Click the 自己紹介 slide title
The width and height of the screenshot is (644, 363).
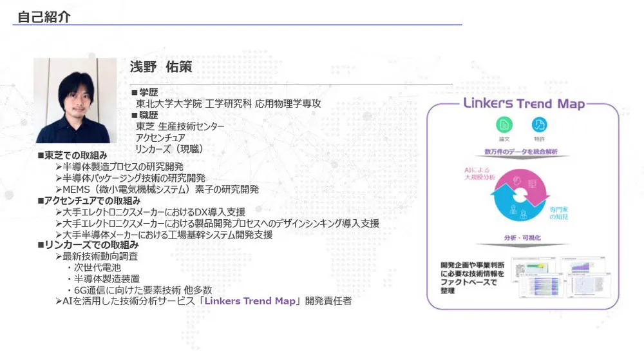point(44,17)
